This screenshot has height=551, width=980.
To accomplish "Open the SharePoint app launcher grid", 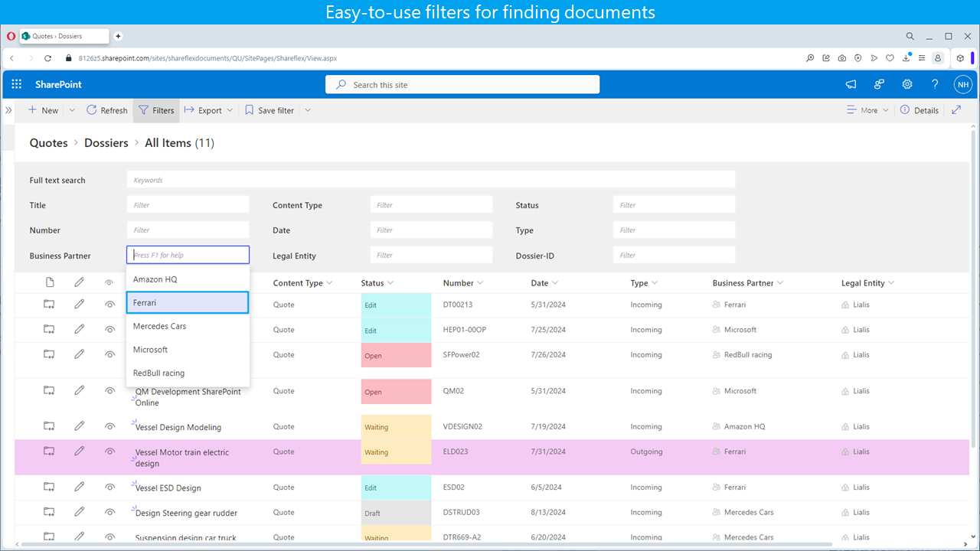I will 17,84.
